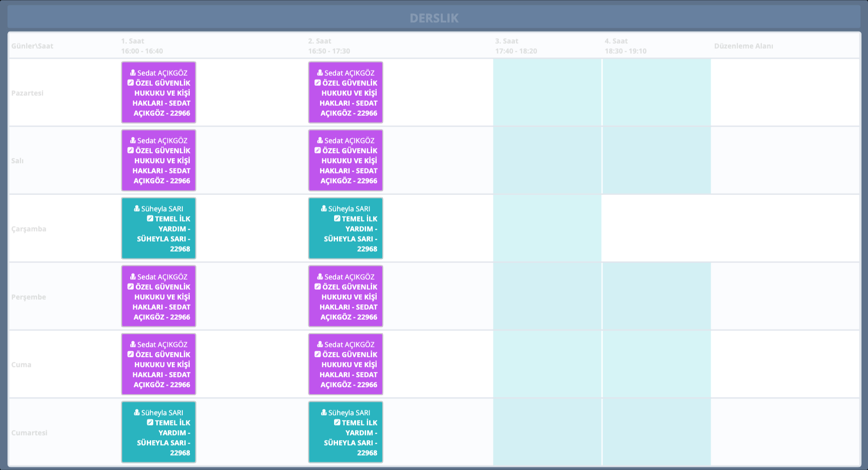Select the Salı 1. Saat lesson card
Image resolution: width=868 pixels, height=470 pixels.
click(158, 160)
